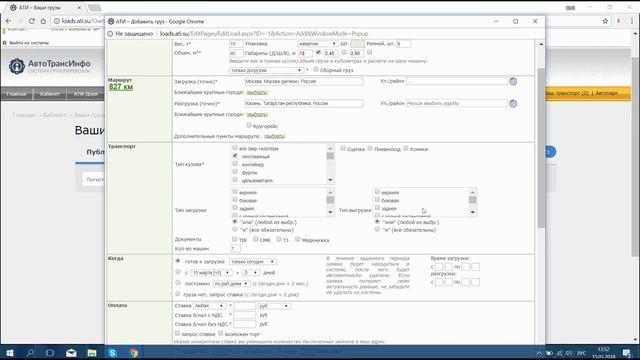Click 'Главная' in background site menu
The height and width of the screenshot is (360, 640).
17,94
